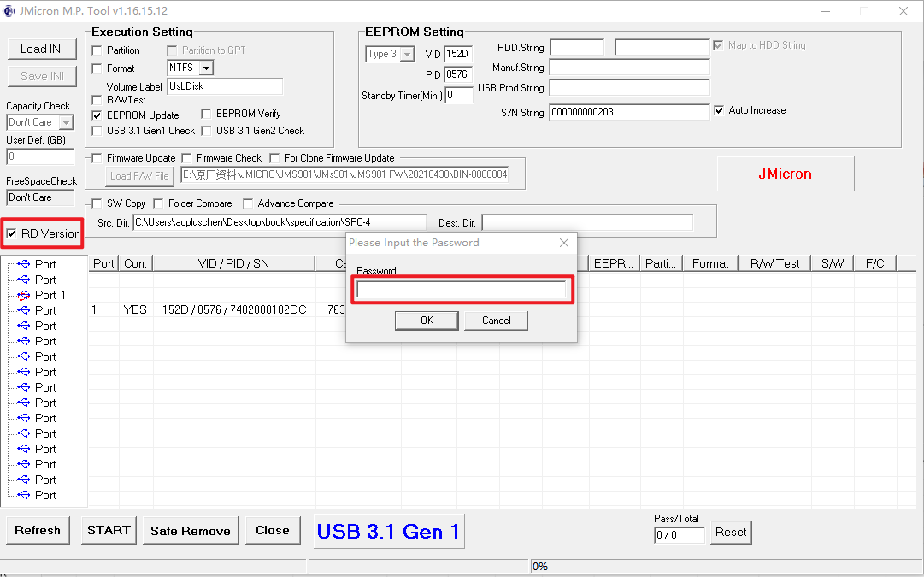The width and height of the screenshot is (924, 577).
Task: Click the F/C column header
Action: 875,263
